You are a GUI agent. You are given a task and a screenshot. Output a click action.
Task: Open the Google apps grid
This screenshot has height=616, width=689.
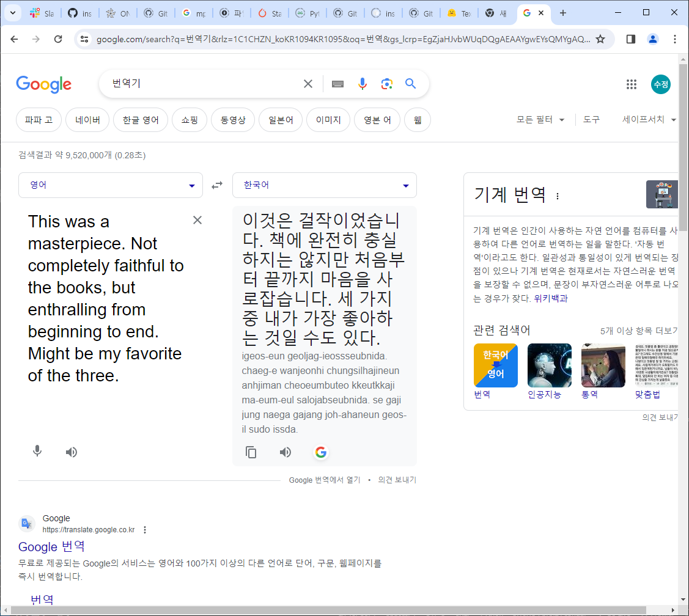click(x=632, y=84)
